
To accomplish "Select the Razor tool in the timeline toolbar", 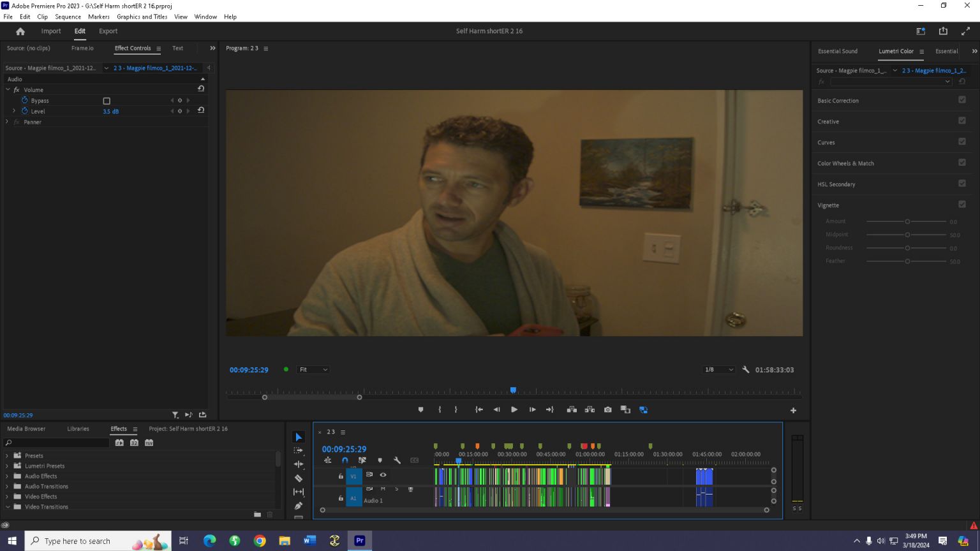I will (298, 478).
